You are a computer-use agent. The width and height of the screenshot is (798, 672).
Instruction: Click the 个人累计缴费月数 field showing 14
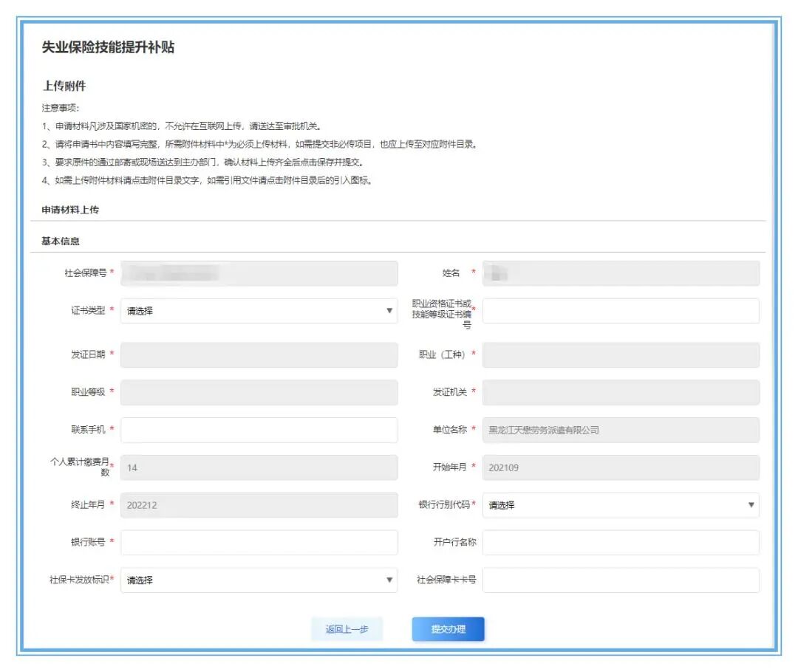259,467
